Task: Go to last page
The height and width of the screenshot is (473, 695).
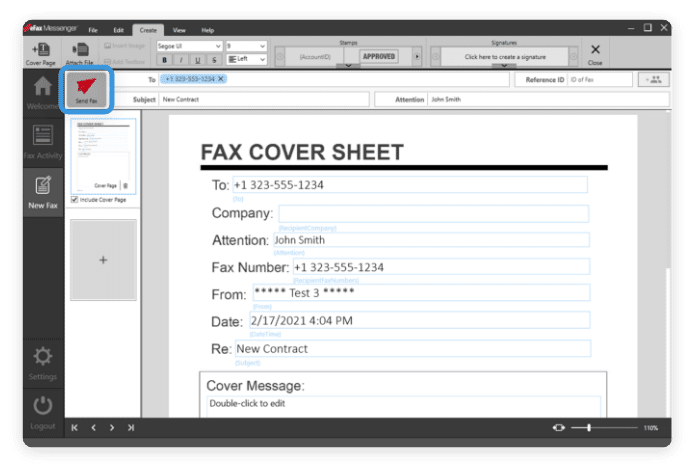Action: (x=131, y=428)
